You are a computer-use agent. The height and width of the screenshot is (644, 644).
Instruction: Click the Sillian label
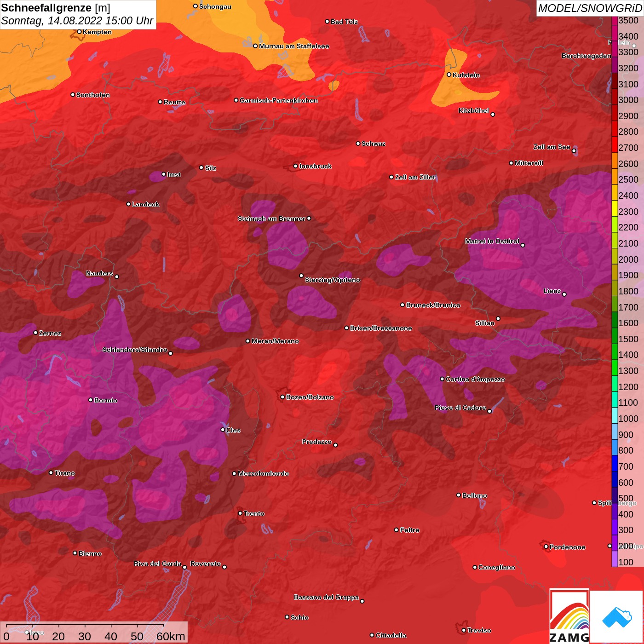485,323
